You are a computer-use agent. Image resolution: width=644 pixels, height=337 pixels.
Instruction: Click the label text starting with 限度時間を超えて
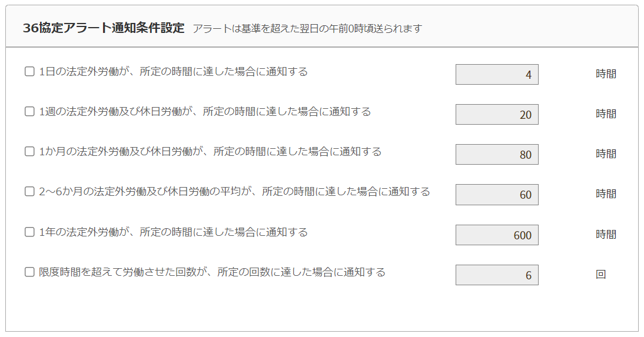[212, 272]
